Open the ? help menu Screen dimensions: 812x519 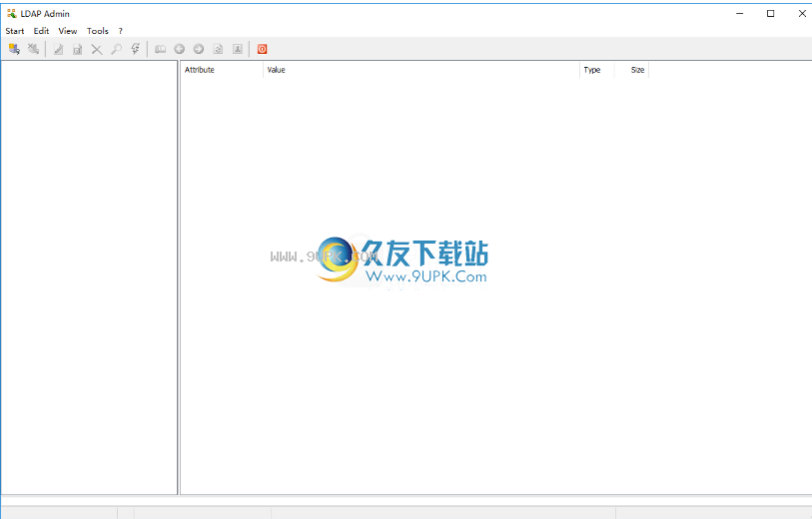click(120, 31)
